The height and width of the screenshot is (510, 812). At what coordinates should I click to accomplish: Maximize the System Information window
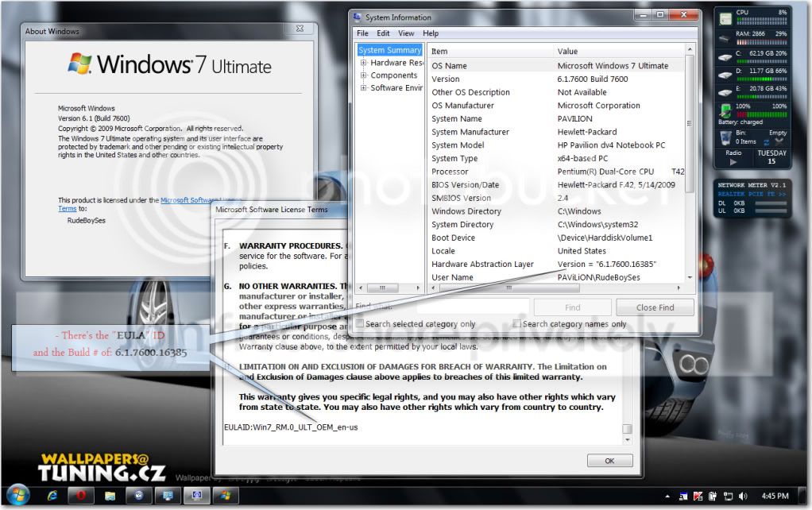[x=659, y=15]
